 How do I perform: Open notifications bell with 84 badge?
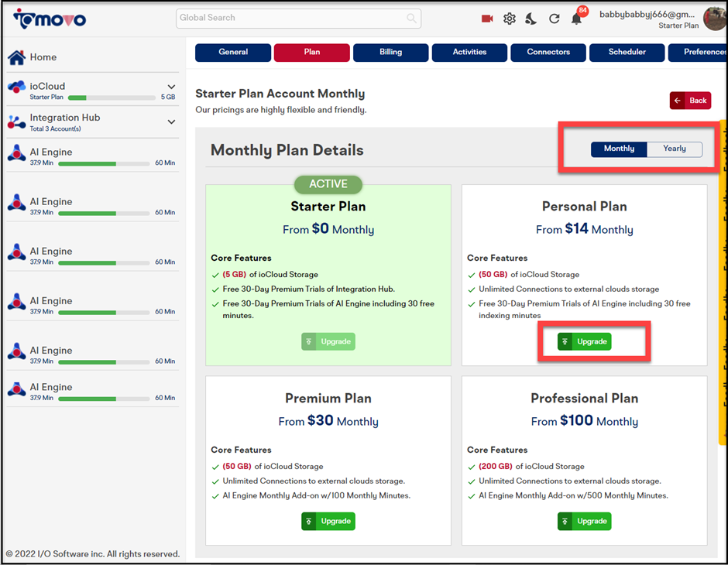(577, 19)
